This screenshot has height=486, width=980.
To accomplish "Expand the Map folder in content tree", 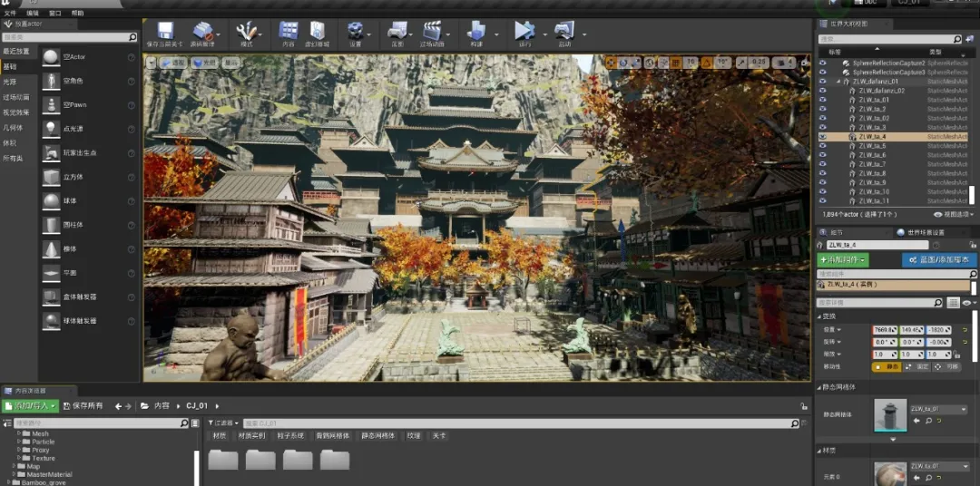I will point(14,467).
